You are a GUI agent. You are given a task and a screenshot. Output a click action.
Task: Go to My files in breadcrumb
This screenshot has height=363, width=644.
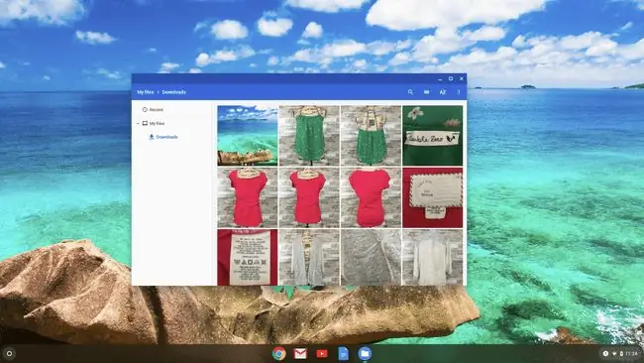point(146,92)
